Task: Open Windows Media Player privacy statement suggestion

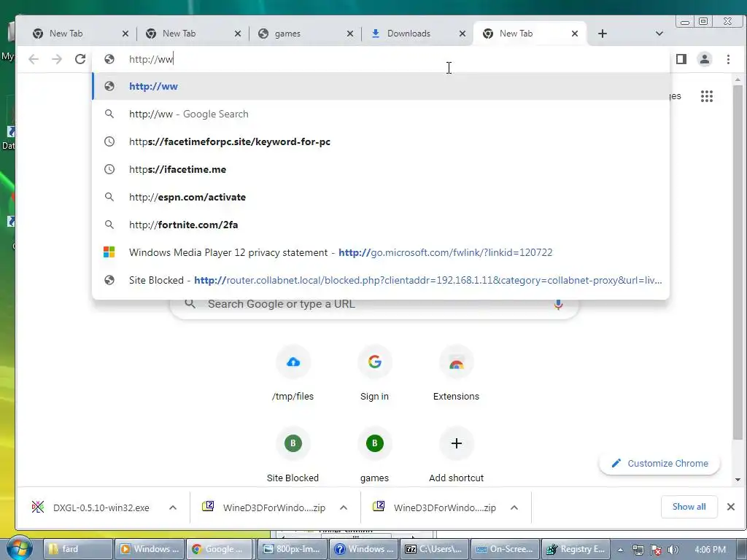Action: 381,252
